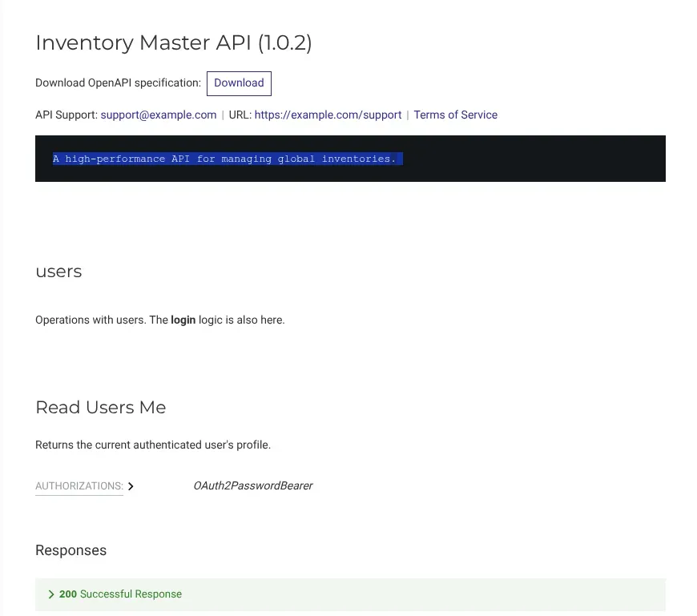Click the 'API Support:' label text

[66, 115]
